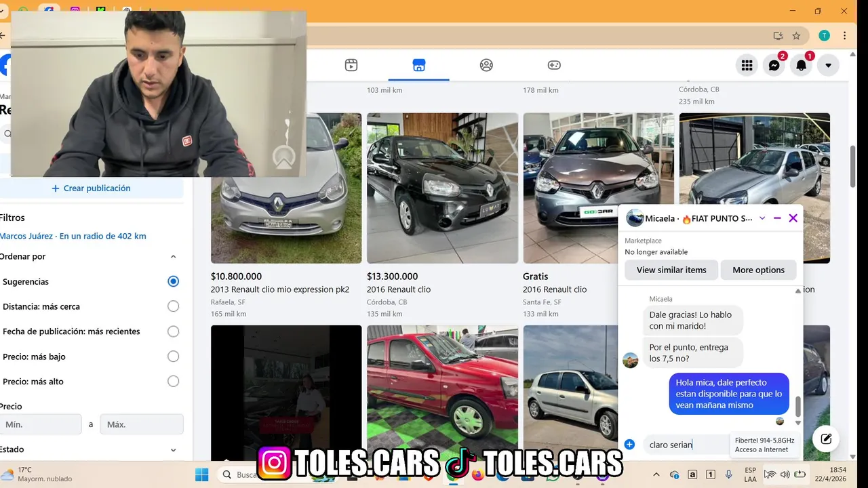Image resolution: width=868 pixels, height=488 pixels.
Task: Click the Gratis price text
Action: [536, 277]
